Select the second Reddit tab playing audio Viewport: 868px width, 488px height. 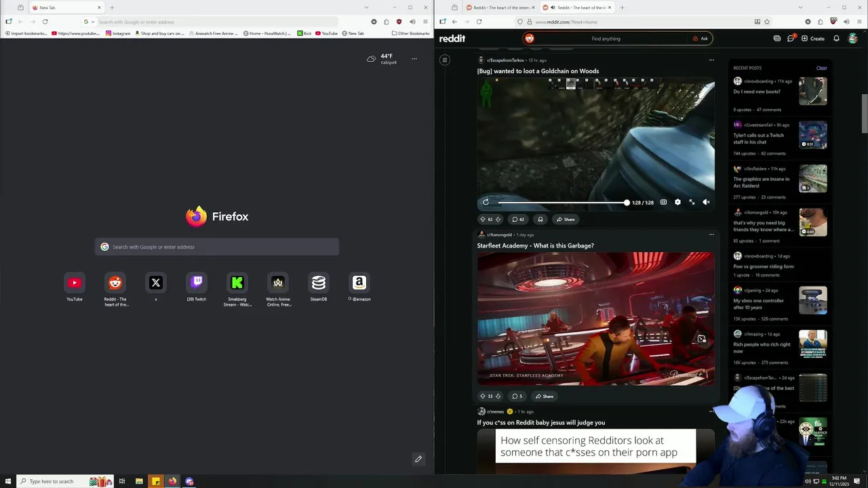[577, 7]
